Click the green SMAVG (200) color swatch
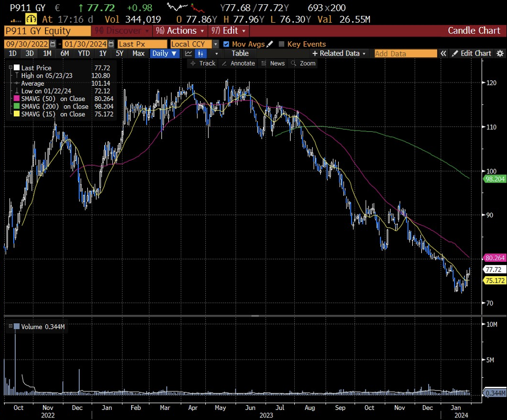The width and height of the screenshot is (507, 420). [16, 106]
